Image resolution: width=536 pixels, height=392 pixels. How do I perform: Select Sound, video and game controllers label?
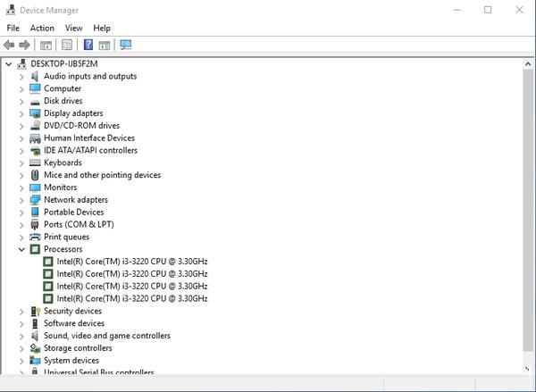pyautogui.click(x=107, y=336)
